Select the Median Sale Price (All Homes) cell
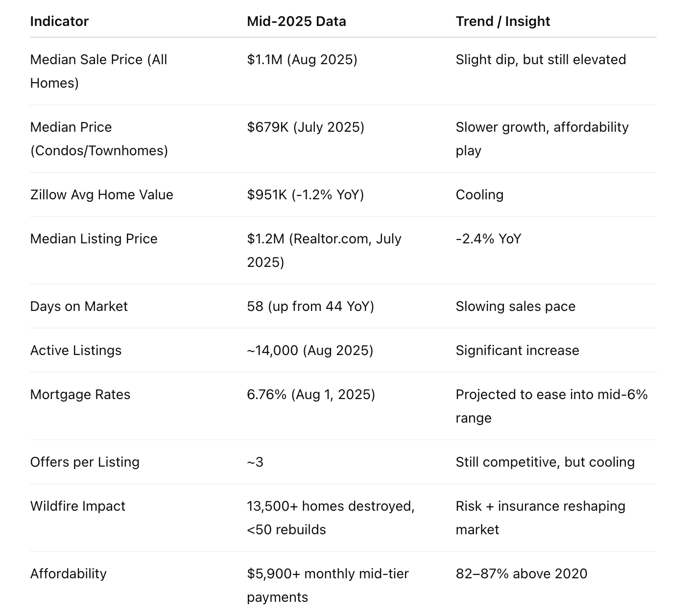The image size is (690, 616). pos(98,71)
